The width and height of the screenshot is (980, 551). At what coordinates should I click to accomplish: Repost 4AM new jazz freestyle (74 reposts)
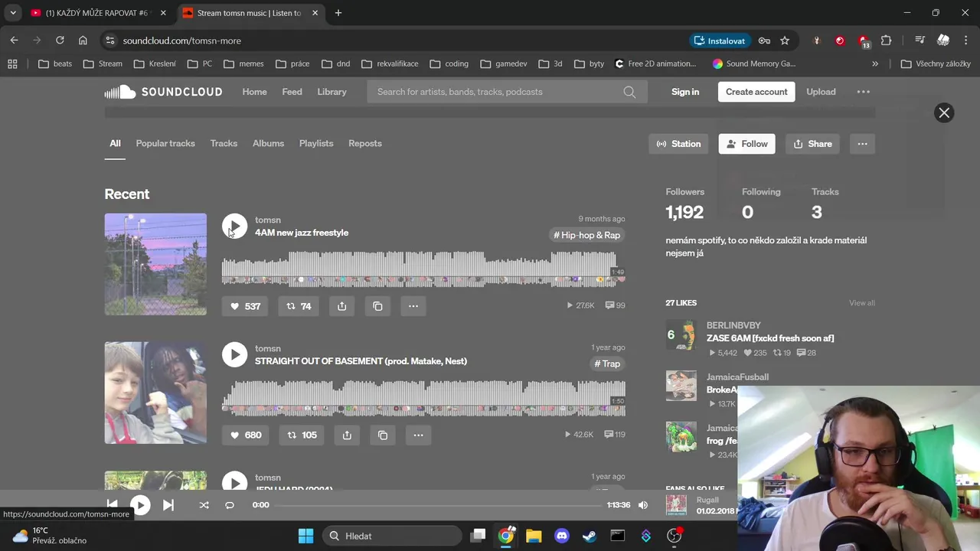[x=299, y=306]
